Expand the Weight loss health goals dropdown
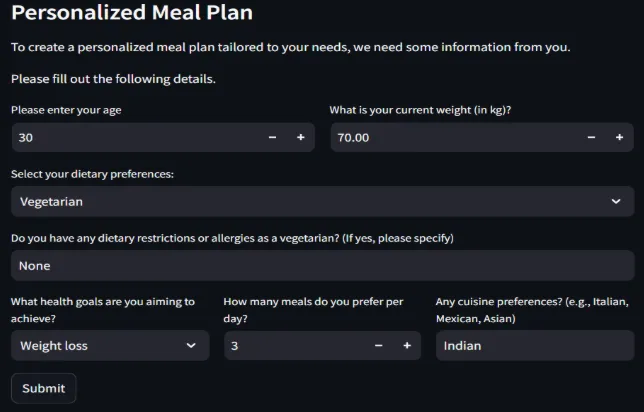The image size is (644, 412). [x=100, y=345]
